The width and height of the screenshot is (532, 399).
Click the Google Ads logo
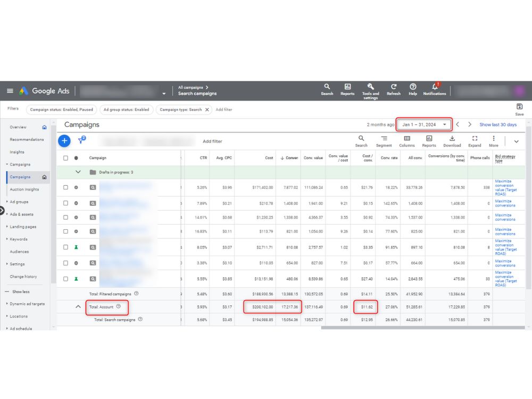pyautogui.click(x=44, y=90)
